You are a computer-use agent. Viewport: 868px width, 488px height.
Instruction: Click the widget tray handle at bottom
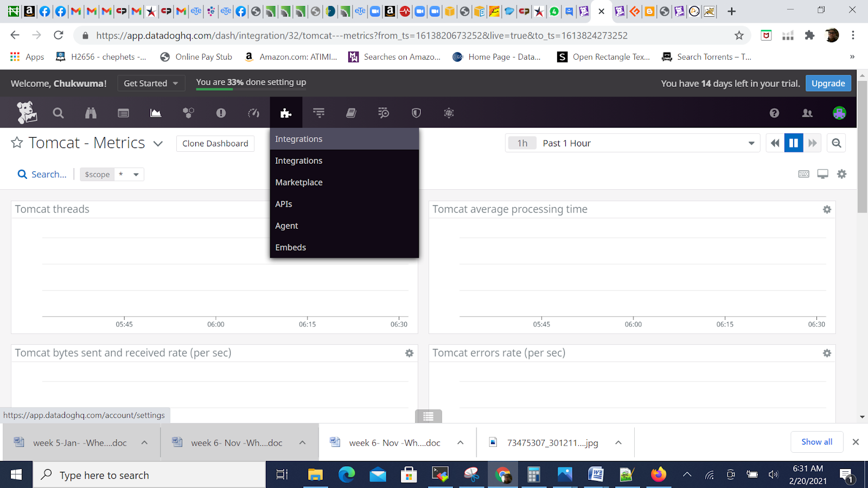click(429, 416)
